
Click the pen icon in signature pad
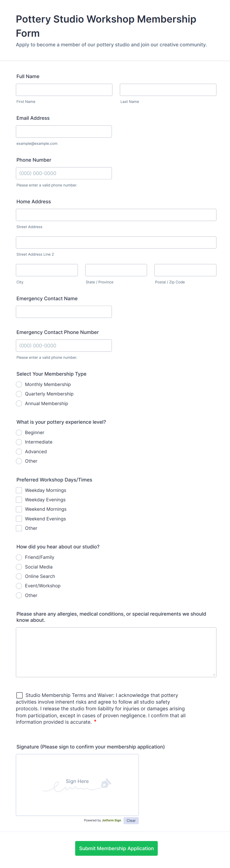106,783
